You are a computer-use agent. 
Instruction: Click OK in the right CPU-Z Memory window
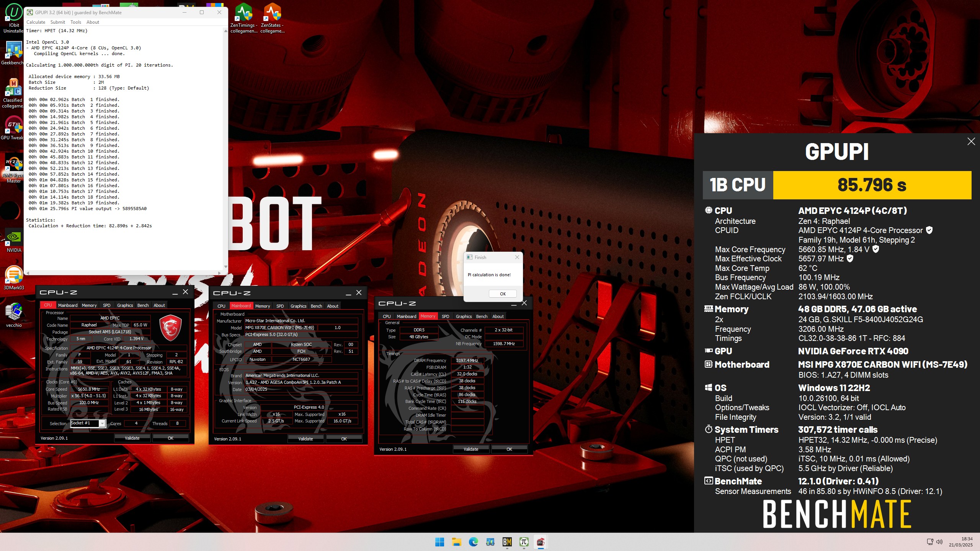click(x=509, y=449)
